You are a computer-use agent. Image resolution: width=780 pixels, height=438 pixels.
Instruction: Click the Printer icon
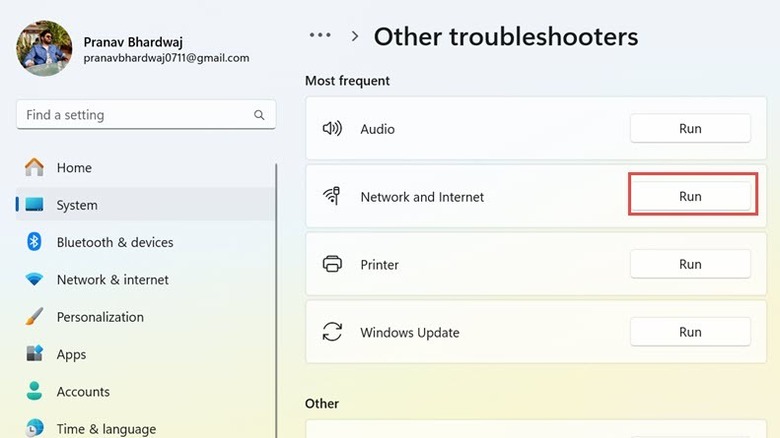(x=332, y=265)
